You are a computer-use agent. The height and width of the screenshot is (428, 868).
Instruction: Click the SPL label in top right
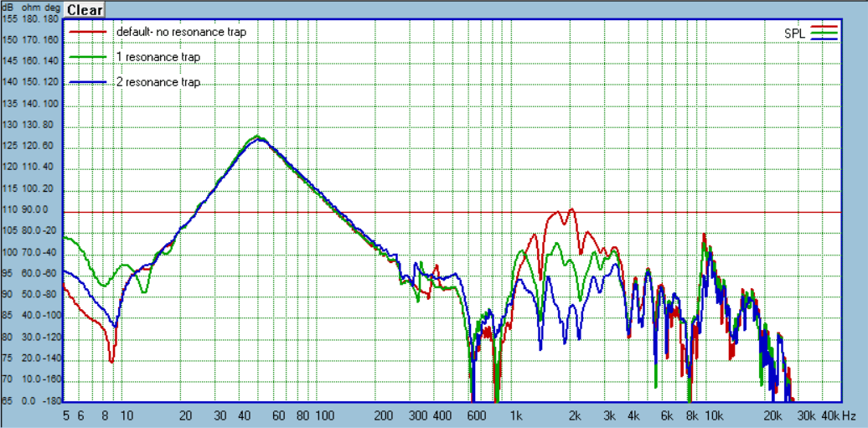coord(796,34)
